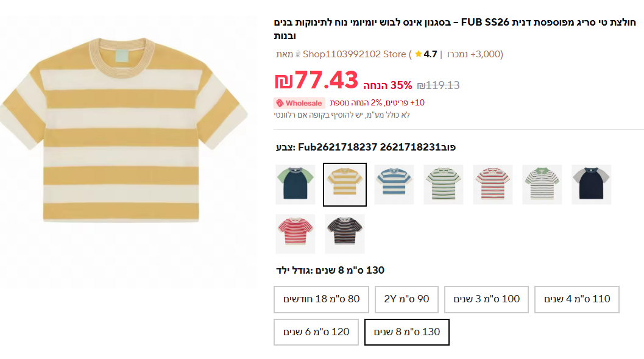644x359 pixels.
Task: Select size 80 cm 18 months
Action: tap(321, 299)
